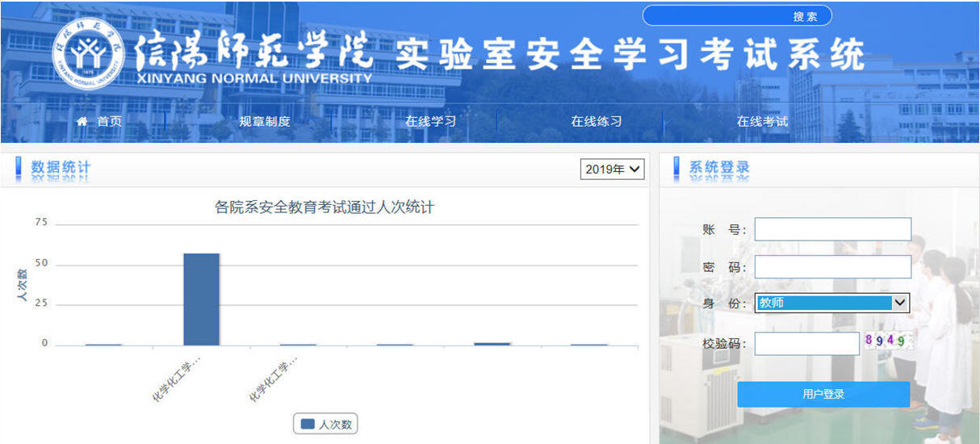Click into the 账号 account field
980x444 pixels.
(832, 229)
